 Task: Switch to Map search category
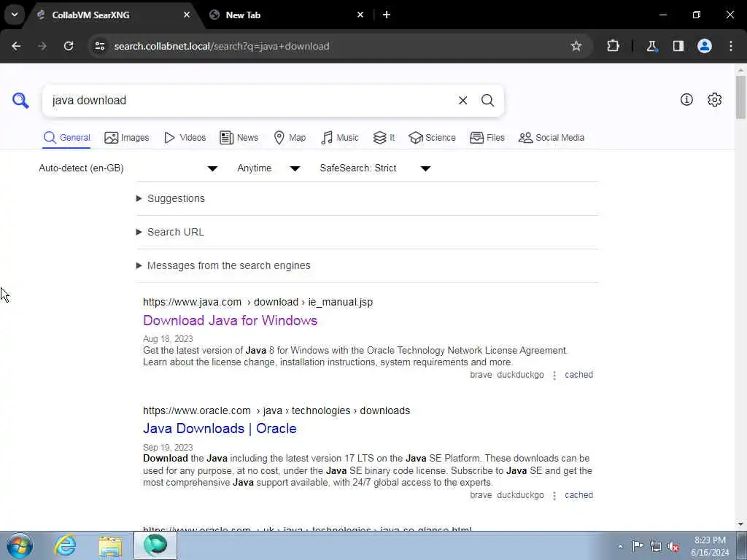pyautogui.click(x=290, y=138)
